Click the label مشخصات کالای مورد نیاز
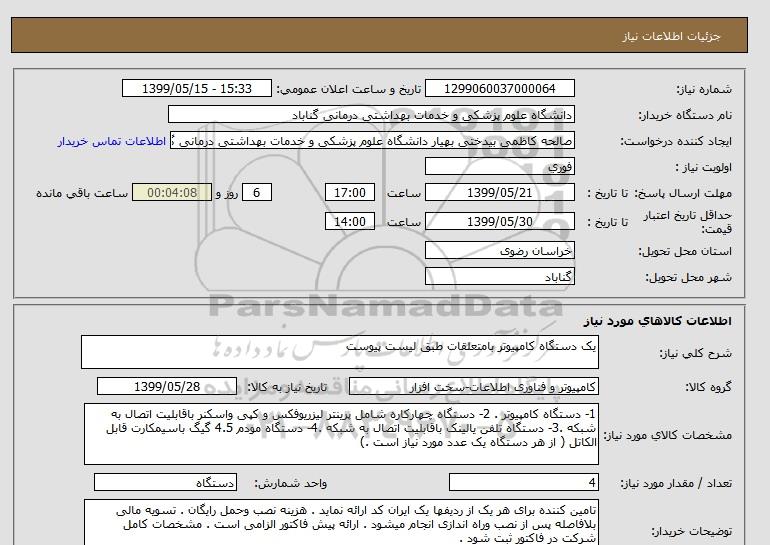Viewport: 770px width, 545px height. (667, 435)
